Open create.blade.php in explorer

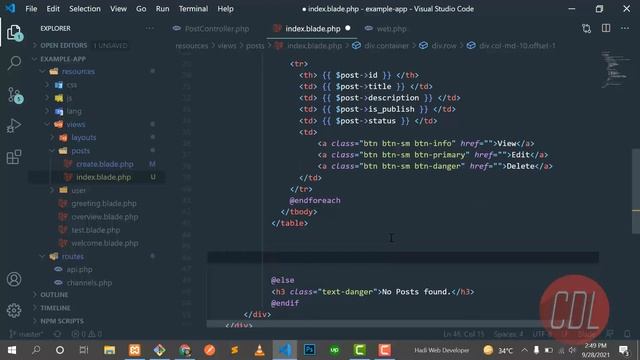click(104, 164)
